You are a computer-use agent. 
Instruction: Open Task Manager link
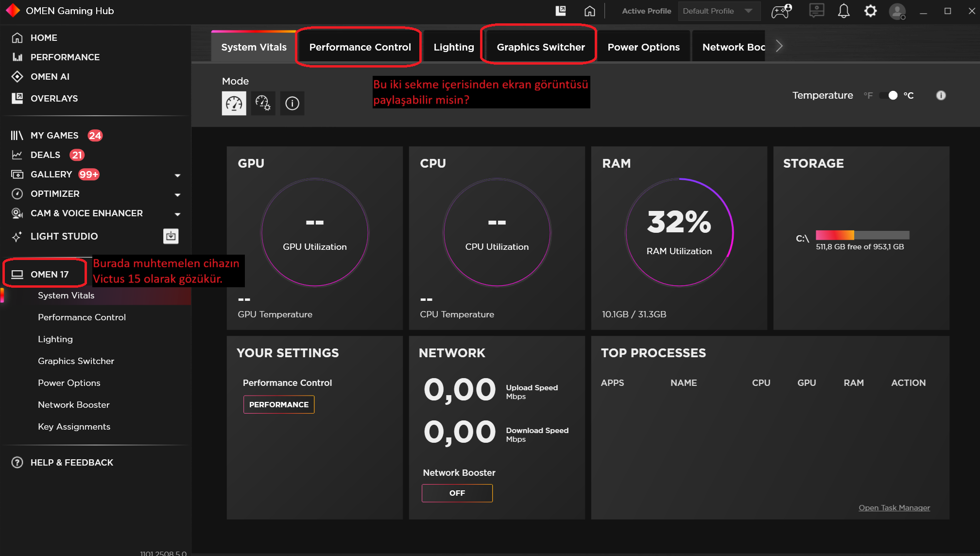point(894,507)
